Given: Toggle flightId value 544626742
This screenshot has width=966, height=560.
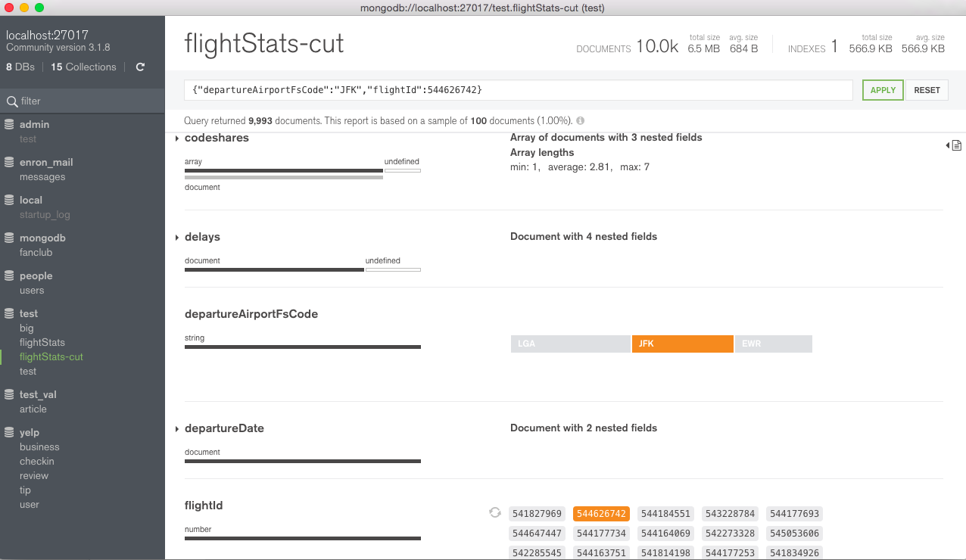Looking at the screenshot, I should point(601,514).
